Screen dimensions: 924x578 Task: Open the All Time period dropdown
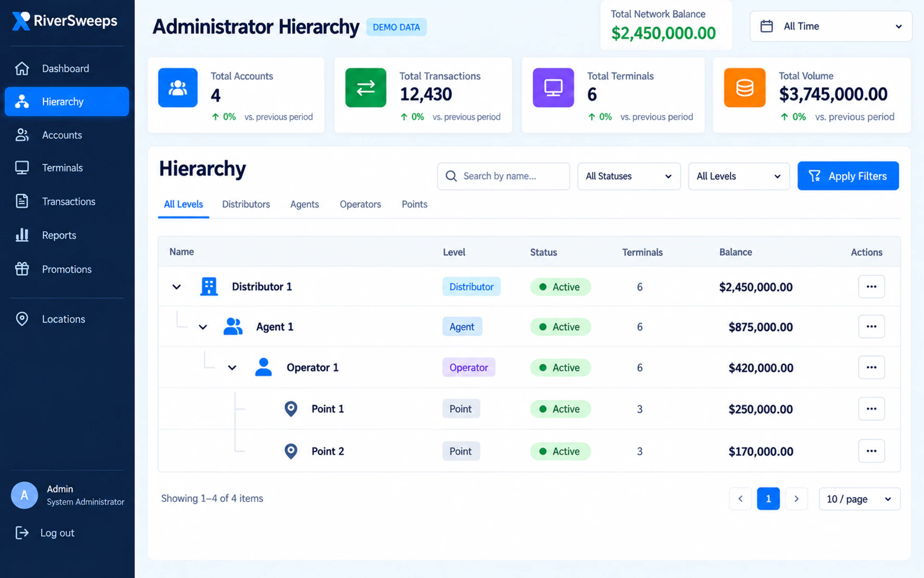tap(831, 26)
